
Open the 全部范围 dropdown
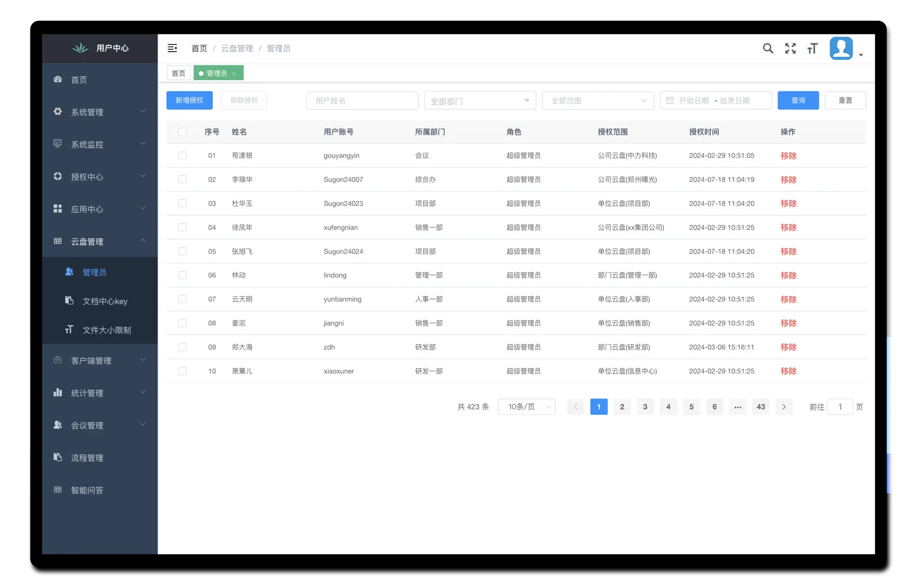click(598, 100)
